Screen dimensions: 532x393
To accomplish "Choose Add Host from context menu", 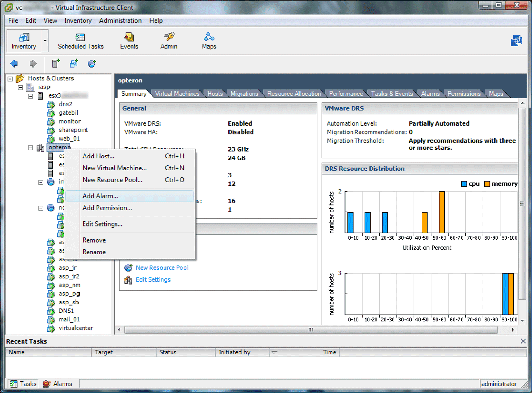I will click(x=130, y=156).
